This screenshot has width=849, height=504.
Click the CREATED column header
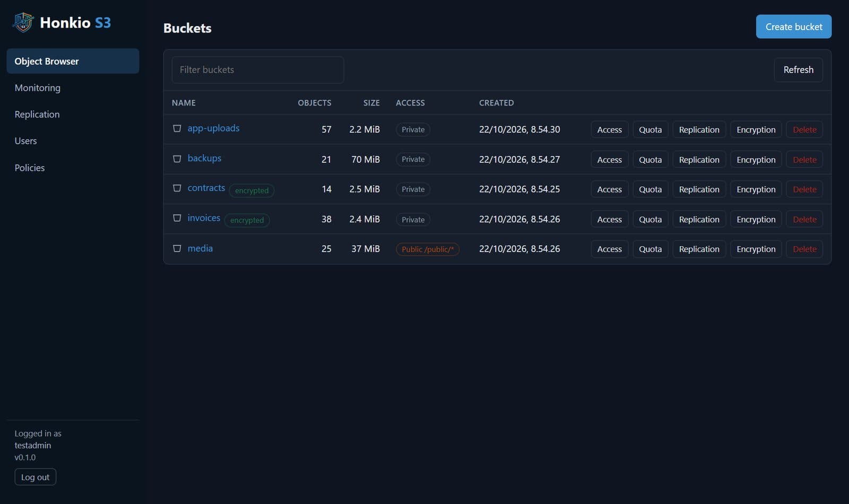(x=496, y=103)
